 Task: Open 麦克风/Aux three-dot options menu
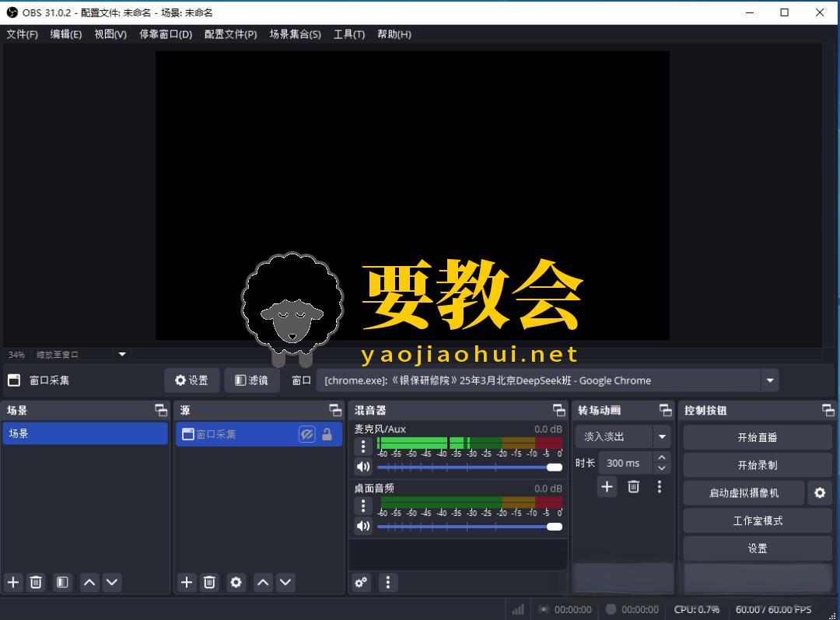(x=363, y=447)
